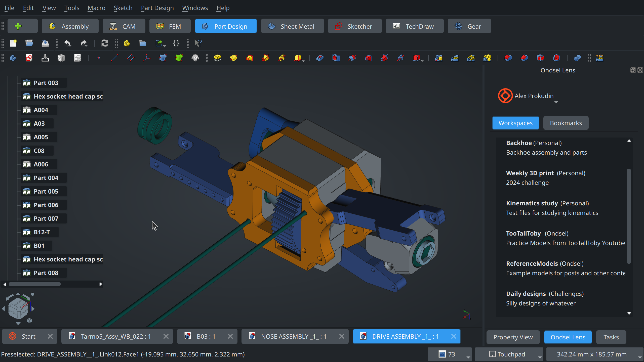
Task: Open the Link actions dropdown arrow
Action: [165, 46]
